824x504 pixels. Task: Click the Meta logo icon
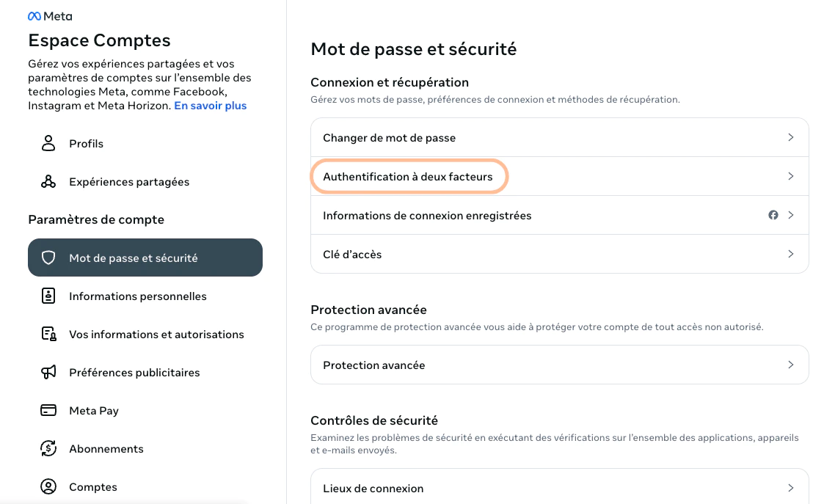(x=34, y=16)
